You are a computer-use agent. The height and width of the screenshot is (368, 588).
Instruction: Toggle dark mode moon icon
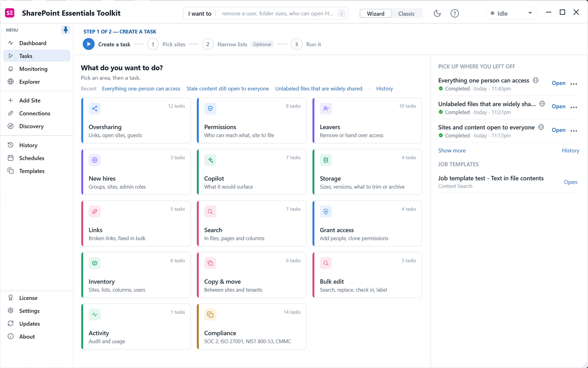[x=437, y=14]
